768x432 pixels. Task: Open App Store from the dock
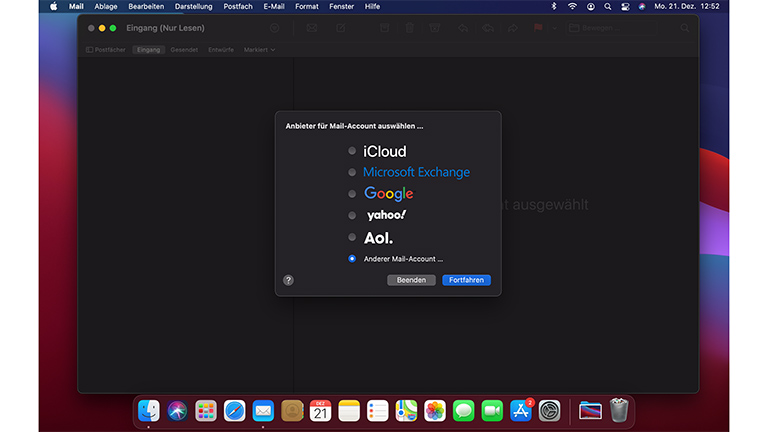coord(521,410)
